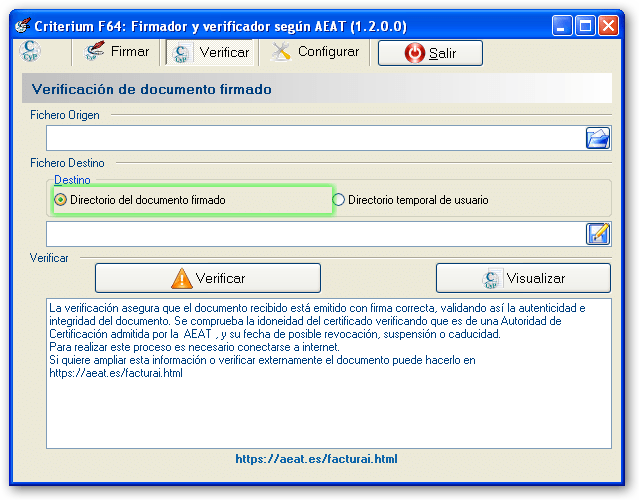
Task: Open the aeat.es/facturai.html link at bottom
Action: click(x=316, y=459)
